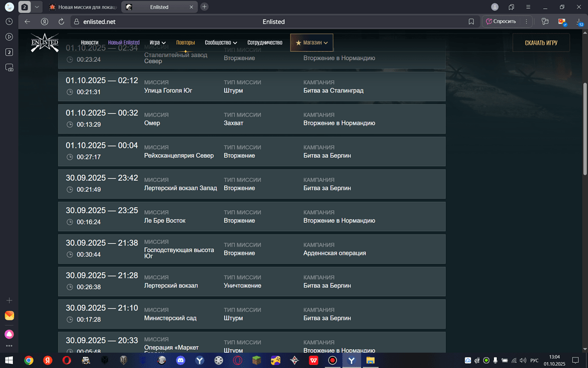This screenshot has width=588, height=368.
Task: Click the Alice assistant icon in sidebar
Action: click(9, 334)
